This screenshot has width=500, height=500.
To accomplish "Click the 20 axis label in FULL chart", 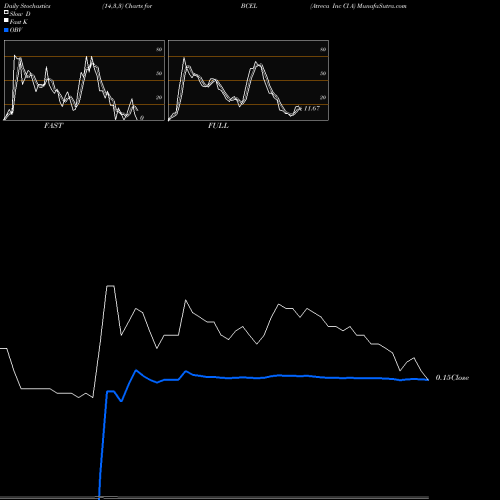I will tap(323, 97).
